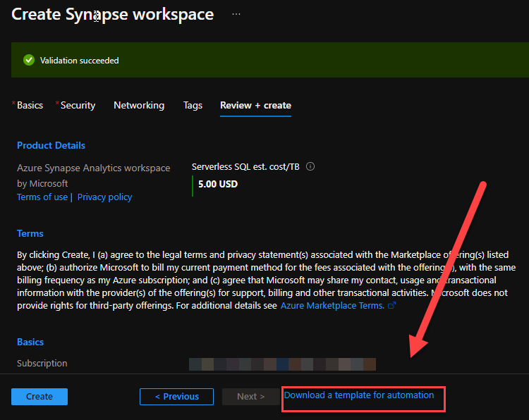Open the Networking tab
This screenshot has width=529, height=420.
pyautogui.click(x=139, y=105)
